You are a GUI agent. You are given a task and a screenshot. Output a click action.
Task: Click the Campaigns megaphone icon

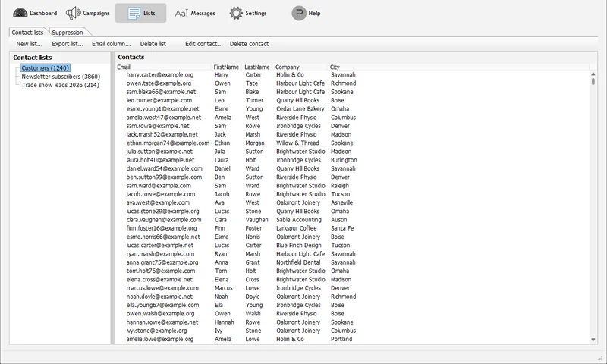[73, 13]
